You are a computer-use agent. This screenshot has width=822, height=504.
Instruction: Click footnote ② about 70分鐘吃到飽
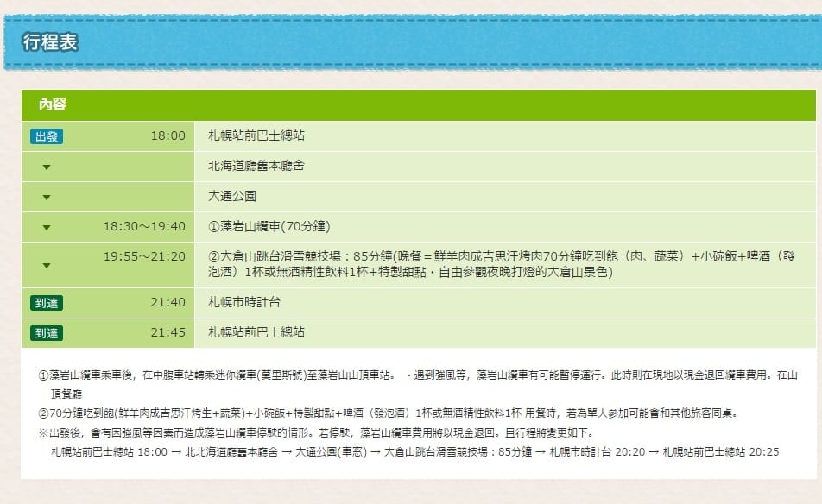(x=389, y=413)
